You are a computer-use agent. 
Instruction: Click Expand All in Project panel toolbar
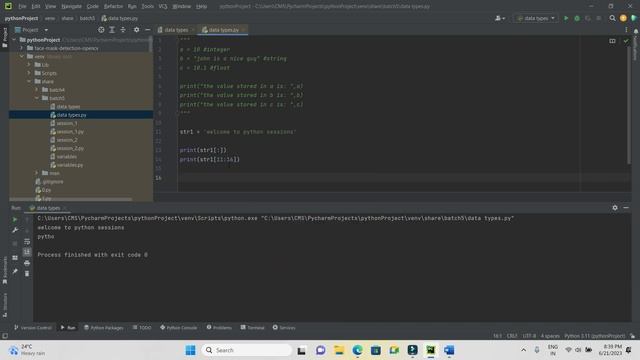[x=112, y=30]
